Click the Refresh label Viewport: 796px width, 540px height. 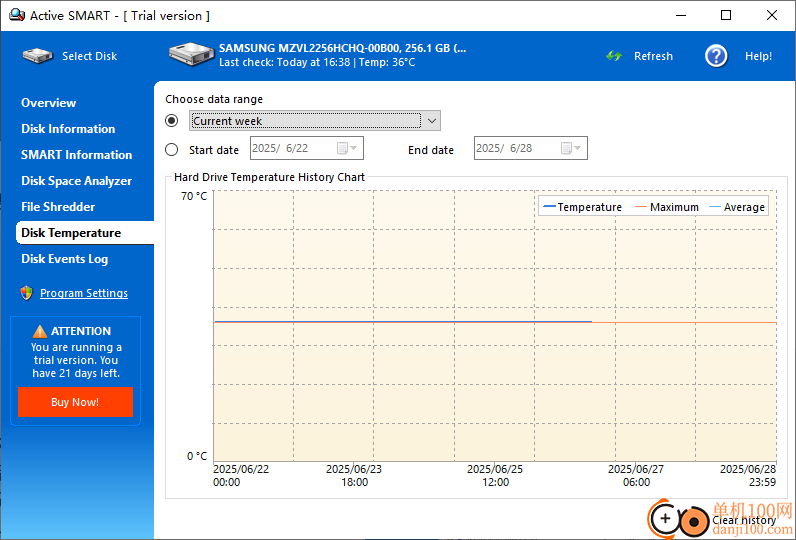point(653,56)
